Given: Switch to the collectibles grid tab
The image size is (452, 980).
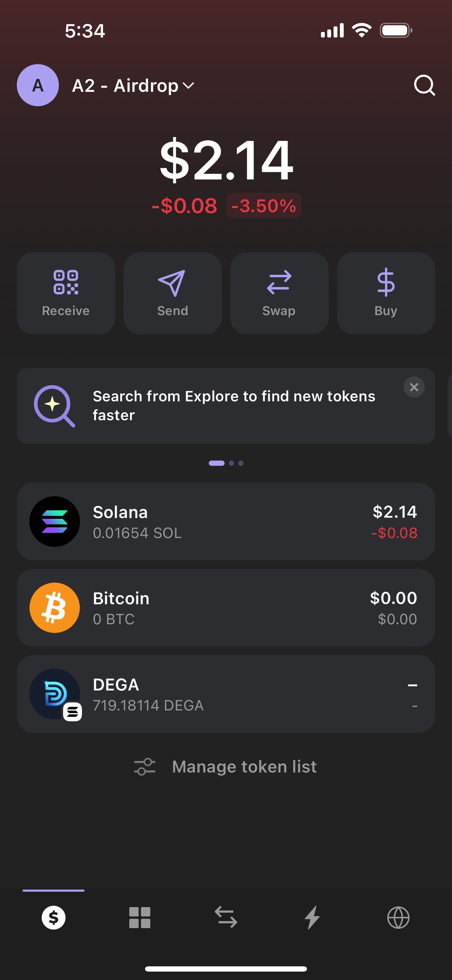Looking at the screenshot, I should (140, 917).
